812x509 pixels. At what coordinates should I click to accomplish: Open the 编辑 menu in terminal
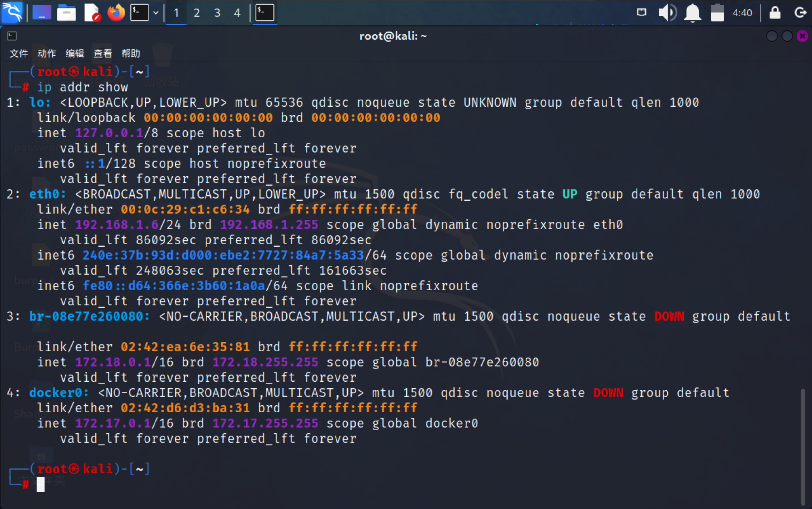tap(75, 54)
